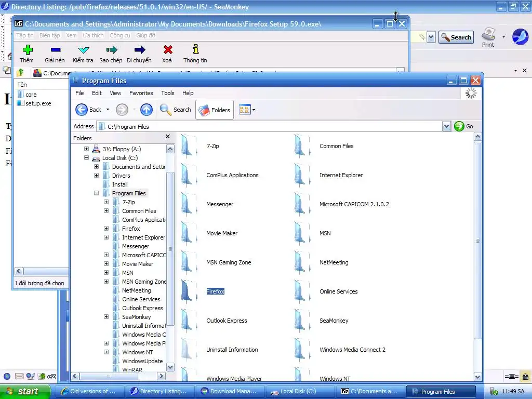This screenshot has height=399, width=532.
Task: Open the Edit menu in Program Files
Action: (x=97, y=93)
